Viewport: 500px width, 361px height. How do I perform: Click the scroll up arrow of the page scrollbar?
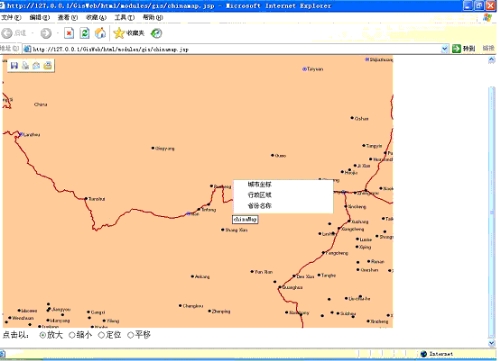[492, 60]
